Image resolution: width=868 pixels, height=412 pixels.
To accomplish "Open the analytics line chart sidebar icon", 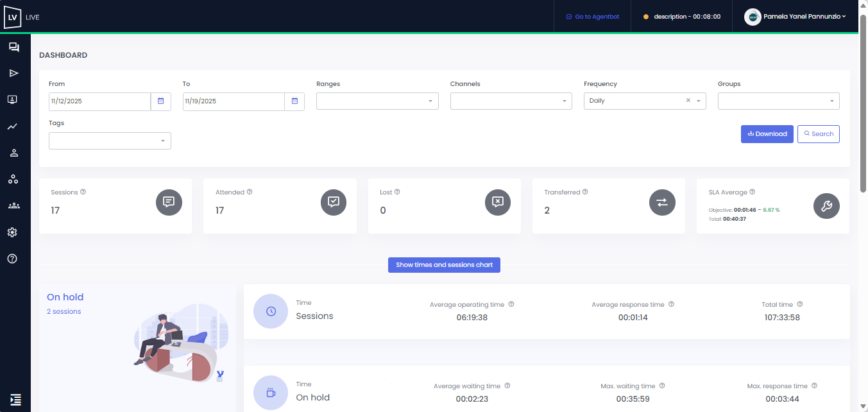I will point(12,126).
